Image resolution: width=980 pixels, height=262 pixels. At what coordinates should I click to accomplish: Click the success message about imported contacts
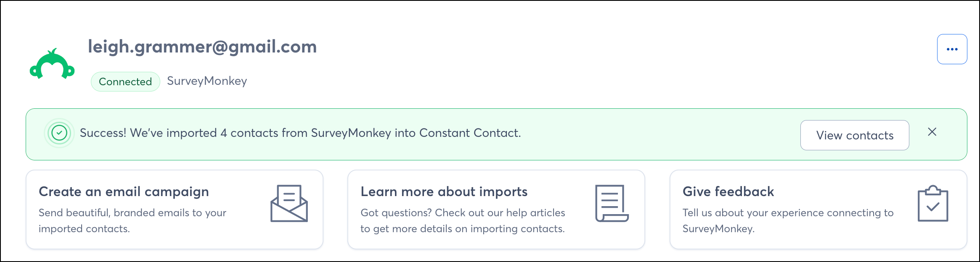tap(300, 133)
